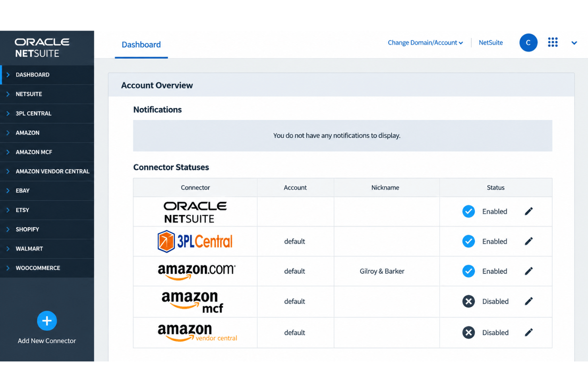Expand the AMAZON sidebar section
Screen dimensions: 588x392
(47, 133)
